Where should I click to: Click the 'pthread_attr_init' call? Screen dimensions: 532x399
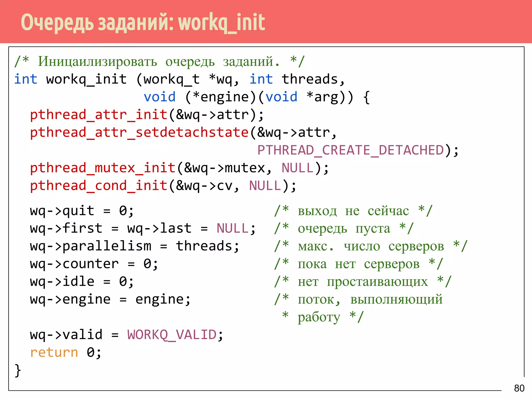(99, 115)
